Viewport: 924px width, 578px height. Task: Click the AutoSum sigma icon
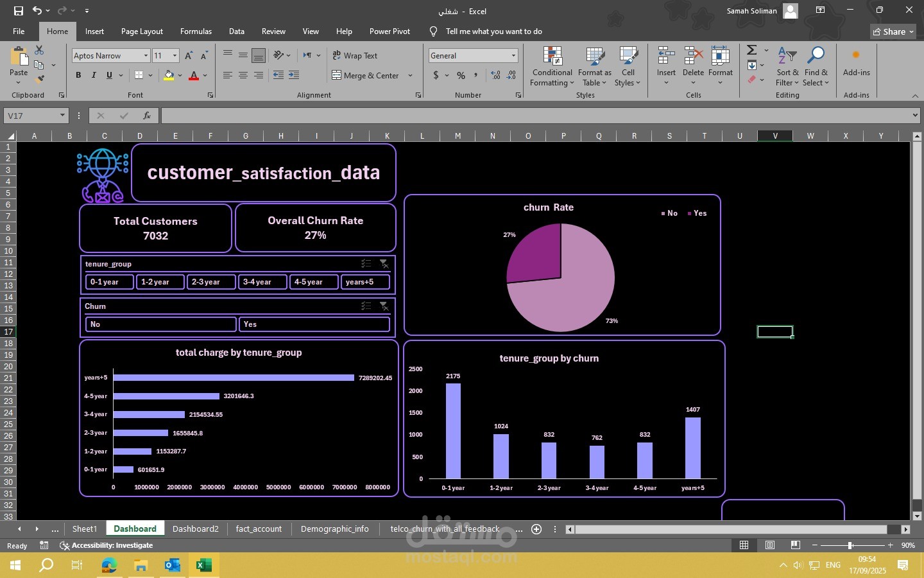point(752,50)
